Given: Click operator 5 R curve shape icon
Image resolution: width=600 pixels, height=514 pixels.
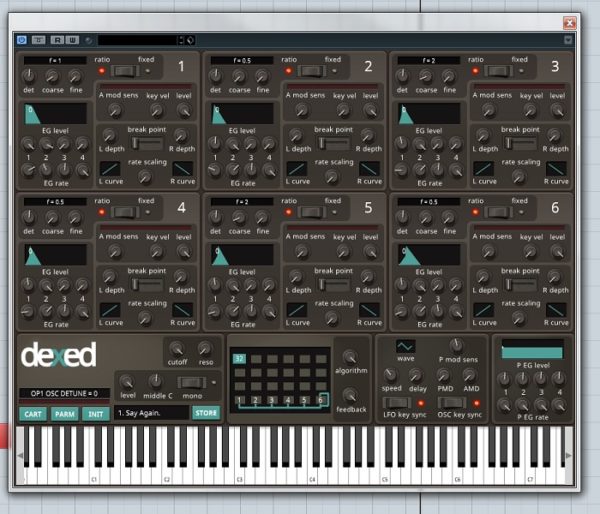Looking at the screenshot, I should (x=369, y=310).
